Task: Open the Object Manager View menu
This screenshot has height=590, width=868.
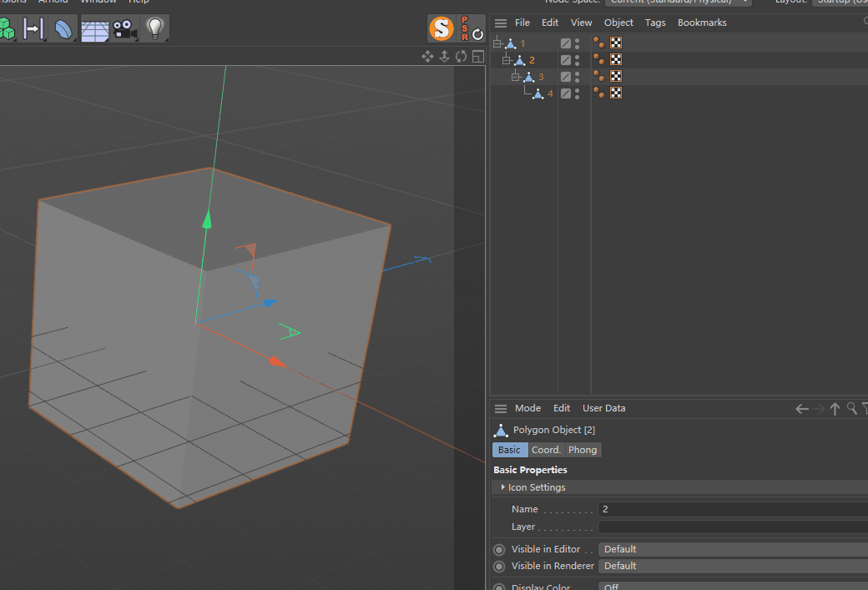Action: click(x=581, y=23)
